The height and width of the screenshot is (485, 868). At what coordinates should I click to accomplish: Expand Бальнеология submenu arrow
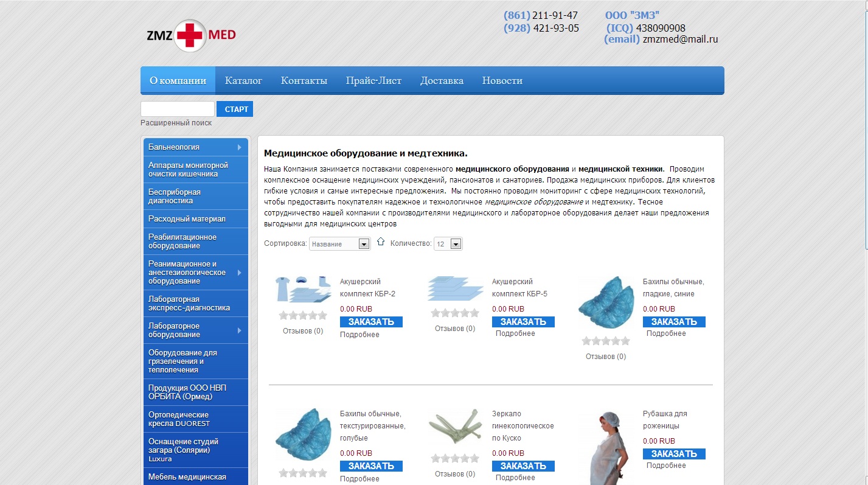click(x=240, y=147)
